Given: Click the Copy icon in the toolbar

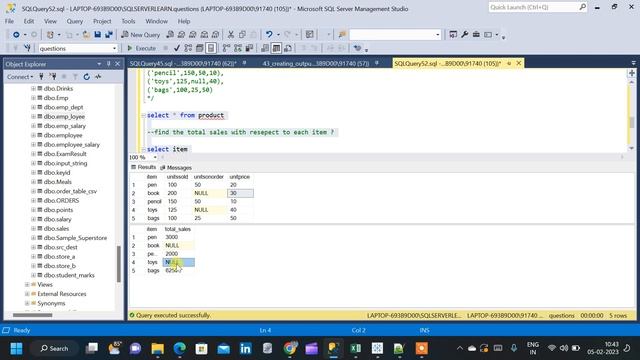Looking at the screenshot, I should pos(242,35).
